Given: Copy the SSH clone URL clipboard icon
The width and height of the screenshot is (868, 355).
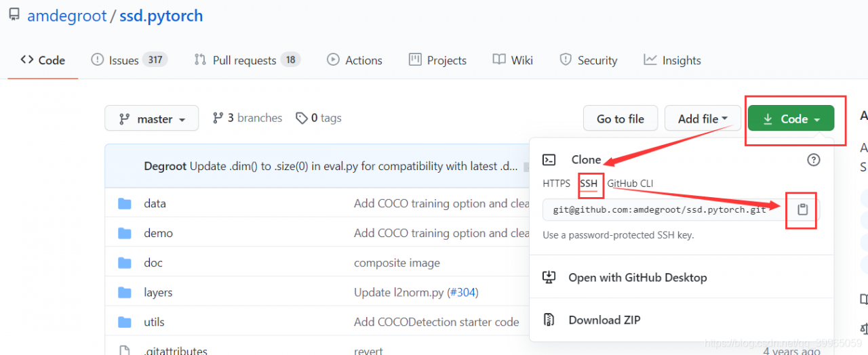Looking at the screenshot, I should [x=802, y=209].
